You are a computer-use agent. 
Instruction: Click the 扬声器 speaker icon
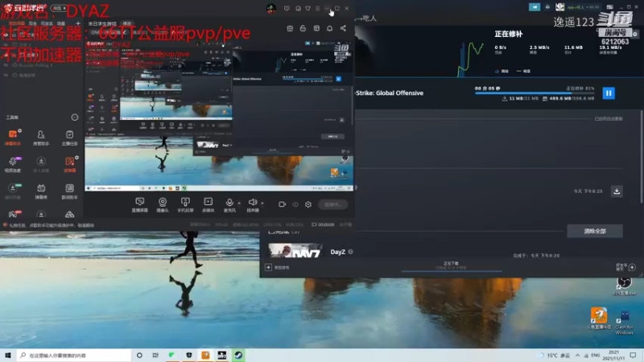point(252,203)
